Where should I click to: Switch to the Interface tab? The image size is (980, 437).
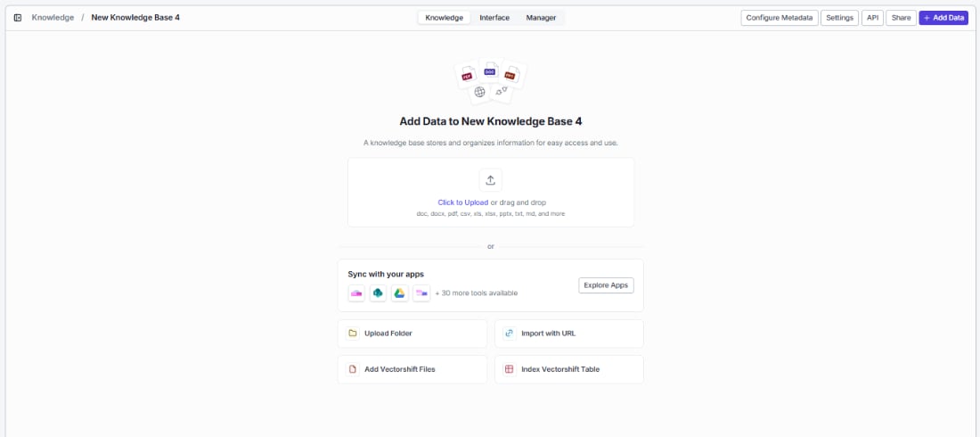click(x=494, y=18)
